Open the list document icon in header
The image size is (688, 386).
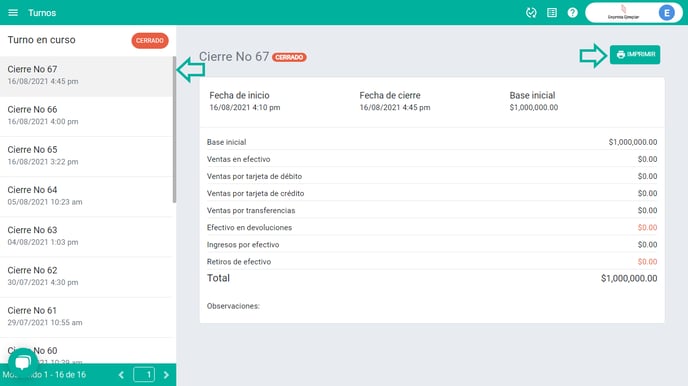552,13
